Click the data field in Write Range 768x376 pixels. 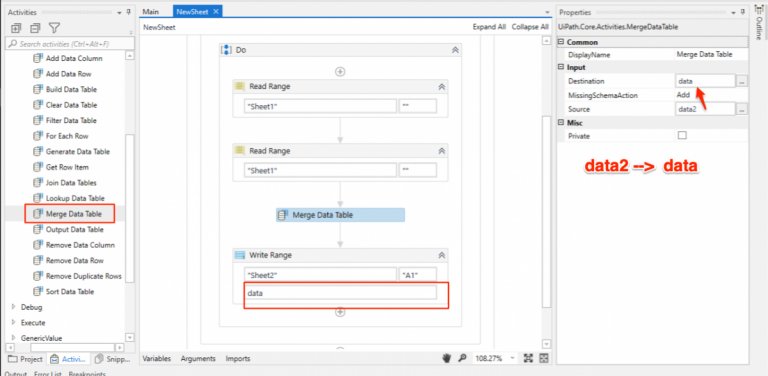[x=340, y=293]
